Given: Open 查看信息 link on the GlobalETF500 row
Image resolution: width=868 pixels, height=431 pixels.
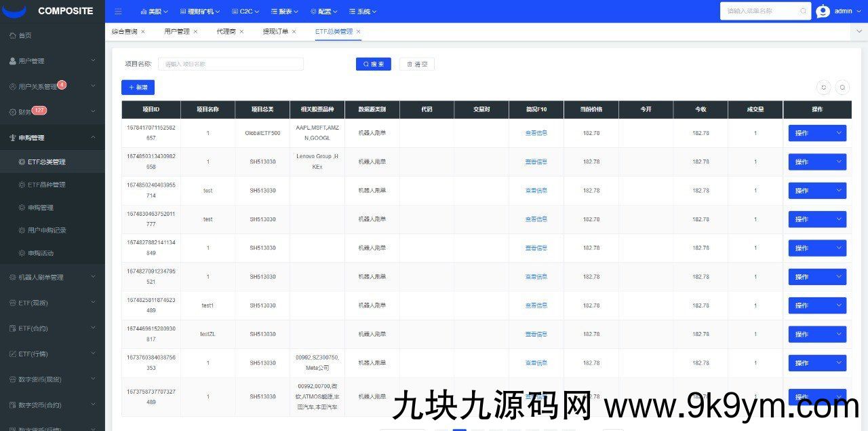Looking at the screenshot, I should (x=533, y=133).
